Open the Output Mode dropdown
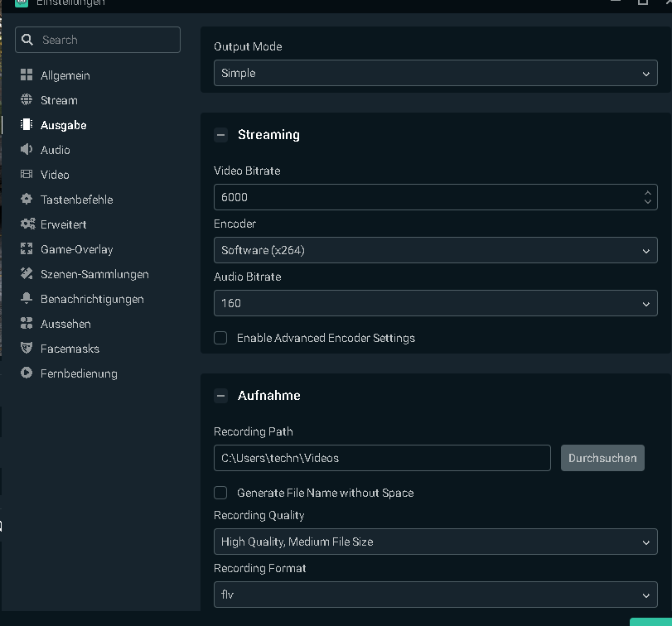This screenshot has width=672, height=626. (435, 73)
